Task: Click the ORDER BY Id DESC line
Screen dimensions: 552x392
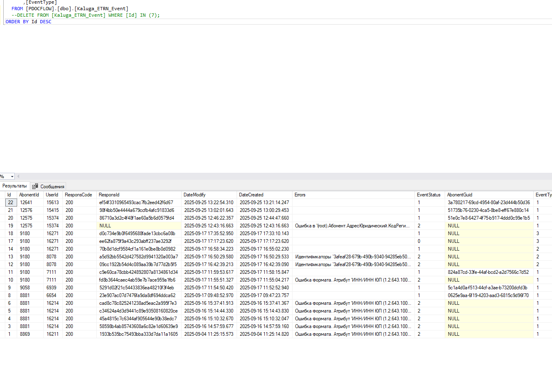Action: 29,22
